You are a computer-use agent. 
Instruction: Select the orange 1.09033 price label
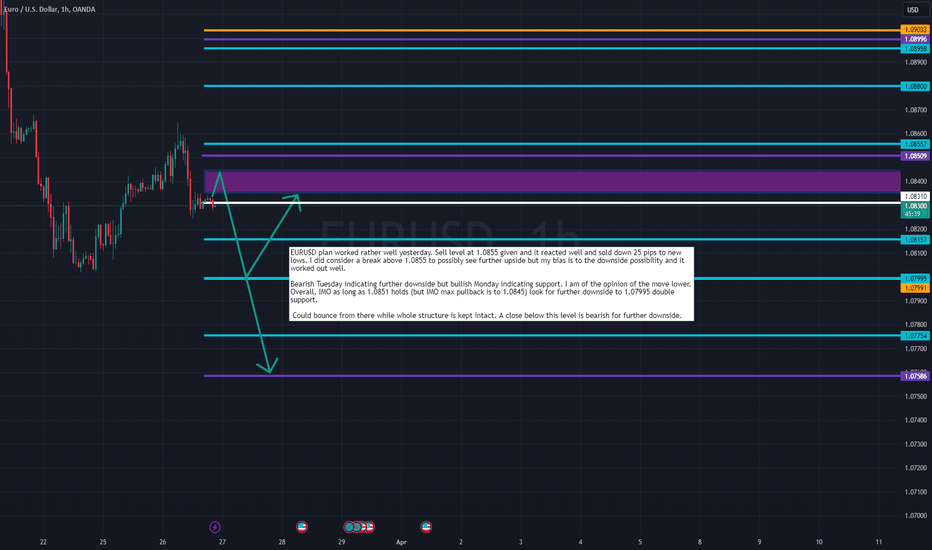[915, 30]
